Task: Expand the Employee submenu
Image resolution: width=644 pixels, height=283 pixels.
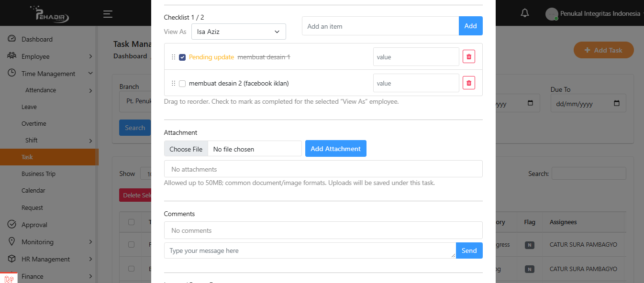Action: coord(90,56)
